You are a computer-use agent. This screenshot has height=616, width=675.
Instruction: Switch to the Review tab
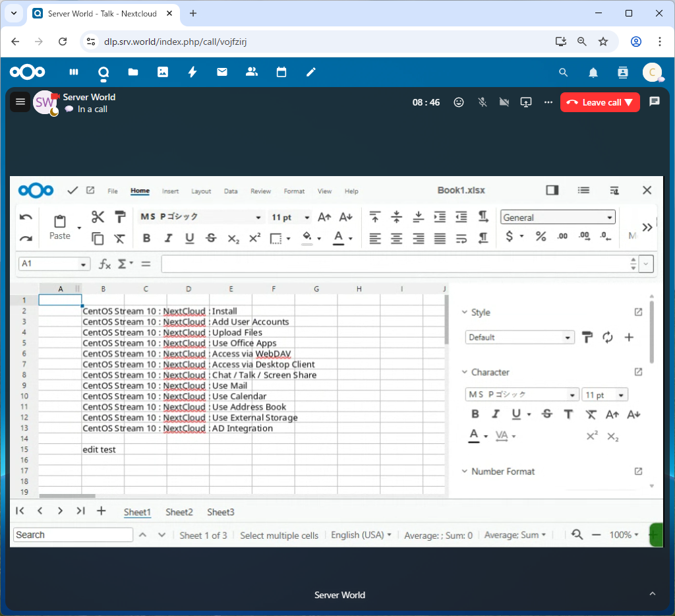click(x=261, y=191)
